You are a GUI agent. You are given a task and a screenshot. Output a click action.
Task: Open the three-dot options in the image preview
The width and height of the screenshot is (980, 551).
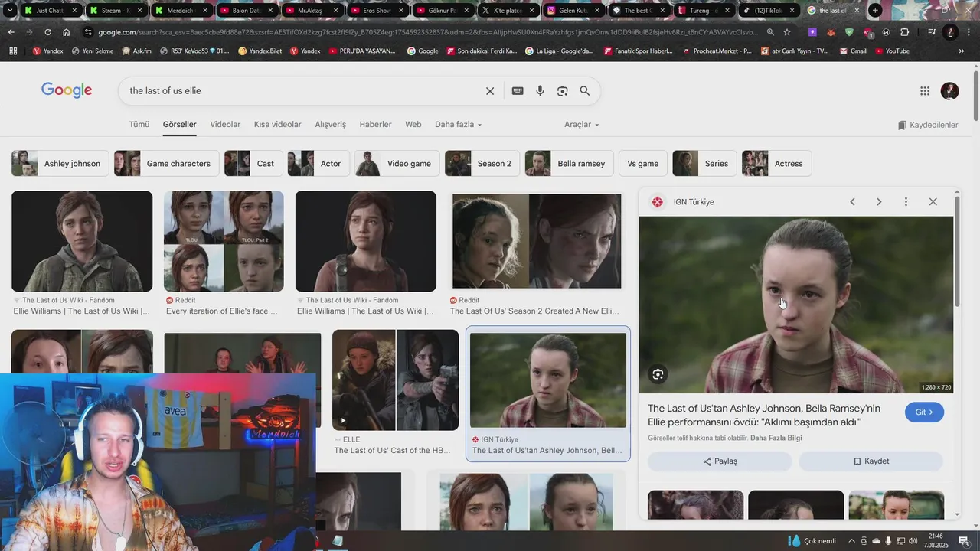pos(906,201)
